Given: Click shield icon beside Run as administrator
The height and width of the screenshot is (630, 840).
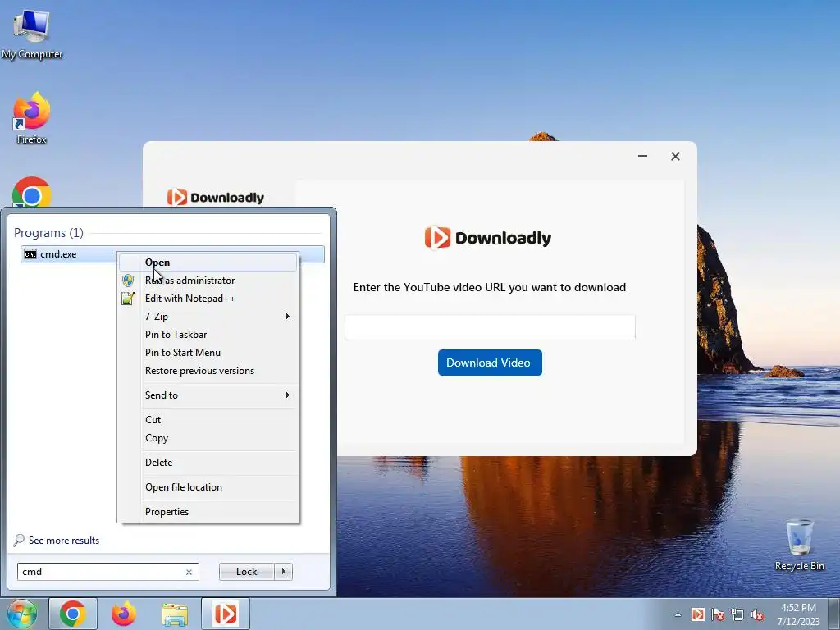Looking at the screenshot, I should pyautogui.click(x=128, y=281).
